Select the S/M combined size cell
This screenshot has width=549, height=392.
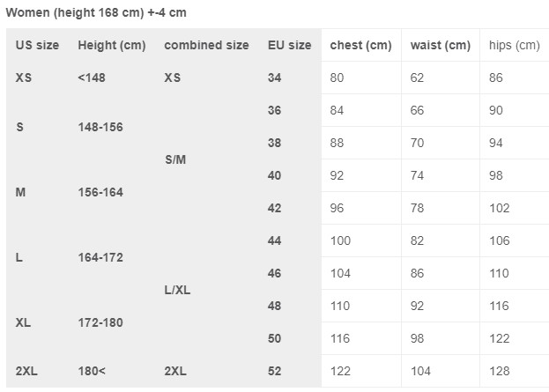point(175,160)
